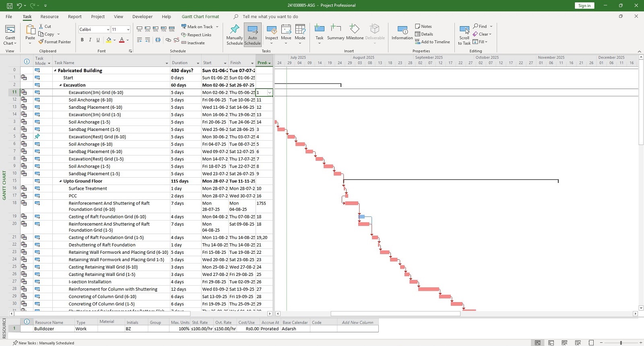Screen dimensions: 644x346
Task: Click the Tell me what you want search box
Action: (270, 17)
